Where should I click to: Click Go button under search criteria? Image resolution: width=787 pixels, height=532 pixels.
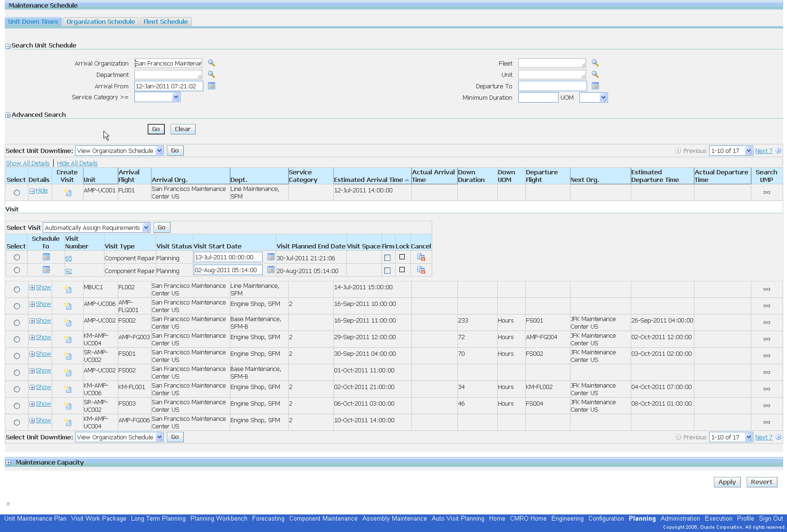click(156, 129)
